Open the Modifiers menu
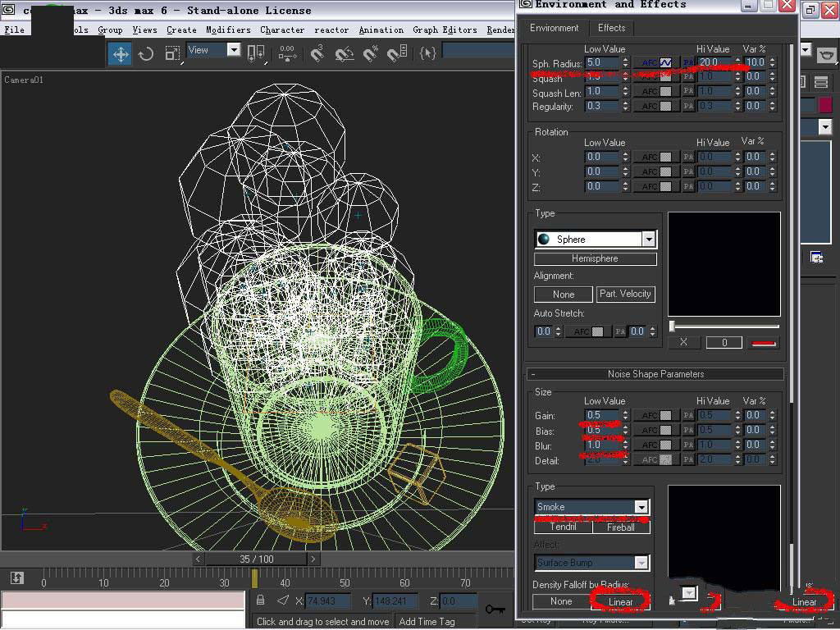The width and height of the screenshot is (840, 630). tap(228, 30)
